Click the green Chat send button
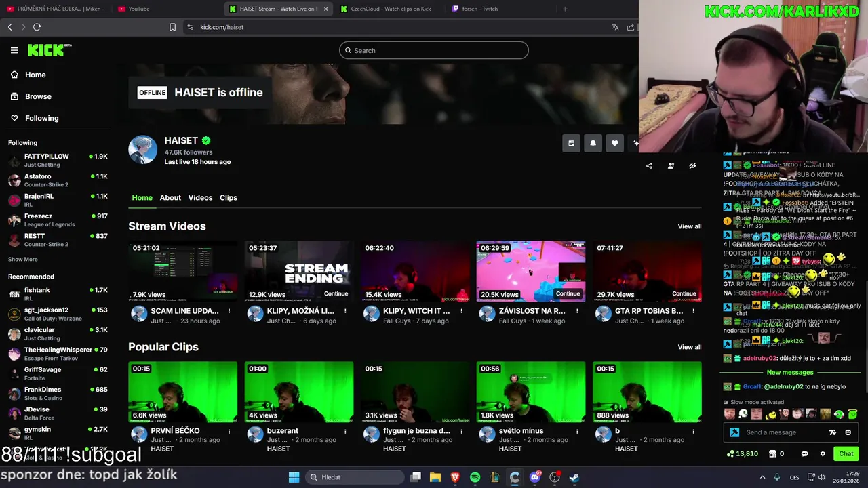The image size is (868, 488). [846, 453]
